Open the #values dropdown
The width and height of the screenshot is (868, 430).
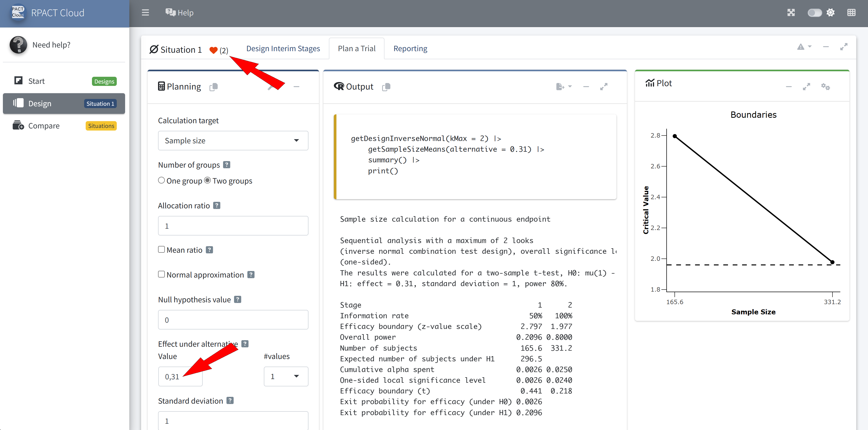pos(286,376)
